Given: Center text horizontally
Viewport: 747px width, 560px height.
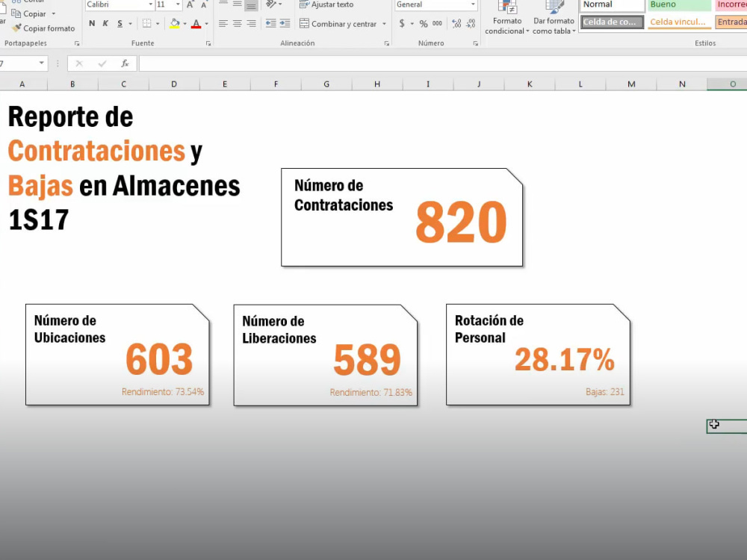Looking at the screenshot, I should coord(238,23).
